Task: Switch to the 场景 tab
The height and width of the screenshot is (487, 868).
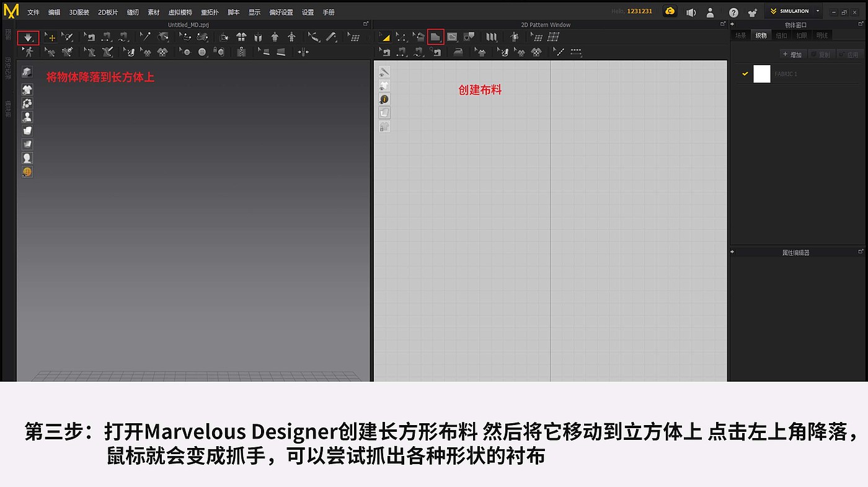Action: [741, 35]
